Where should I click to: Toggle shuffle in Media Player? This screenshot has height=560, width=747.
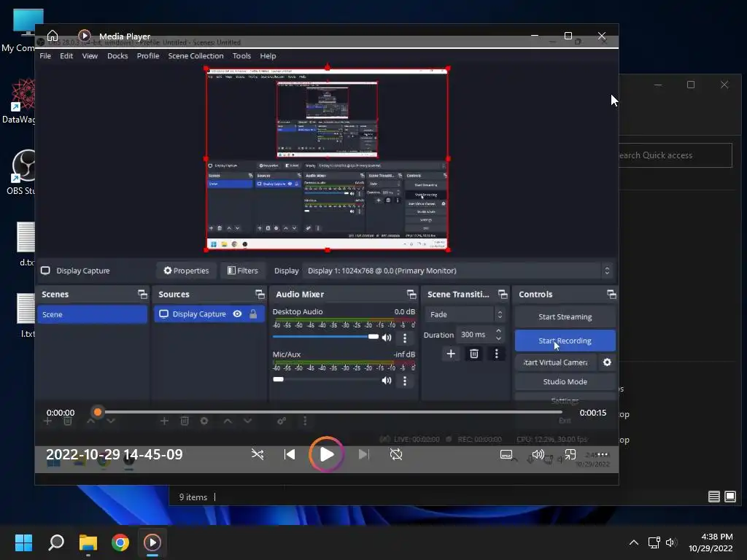click(x=258, y=454)
